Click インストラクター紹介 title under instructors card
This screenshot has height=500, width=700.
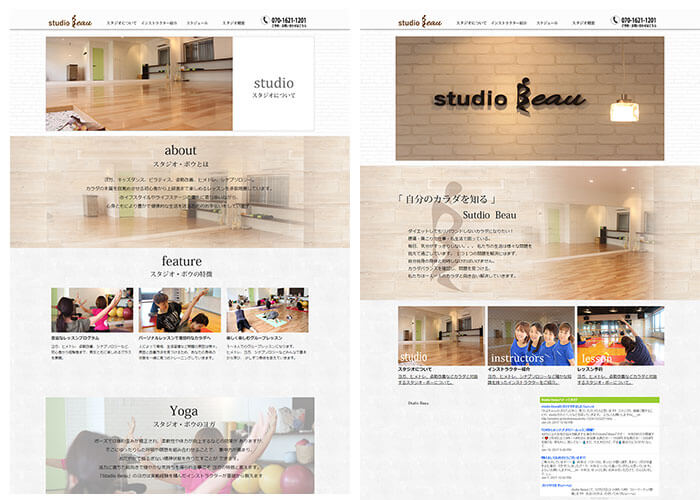[509, 369]
